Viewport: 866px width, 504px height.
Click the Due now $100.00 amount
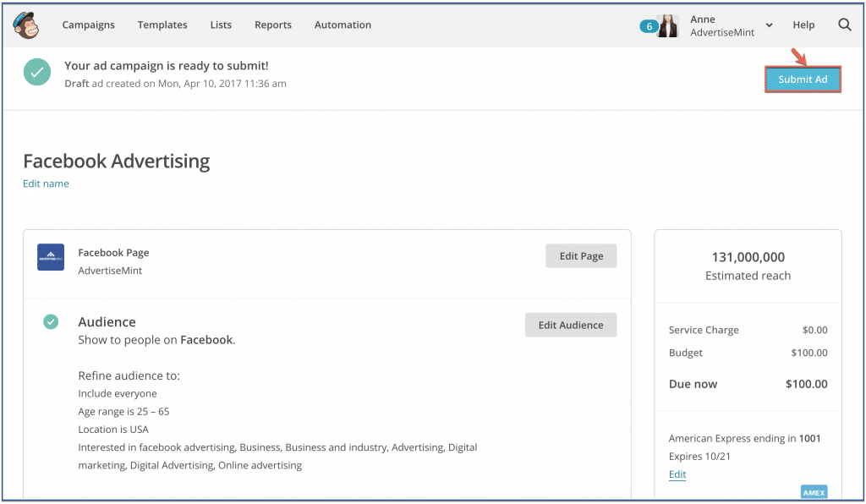[806, 384]
